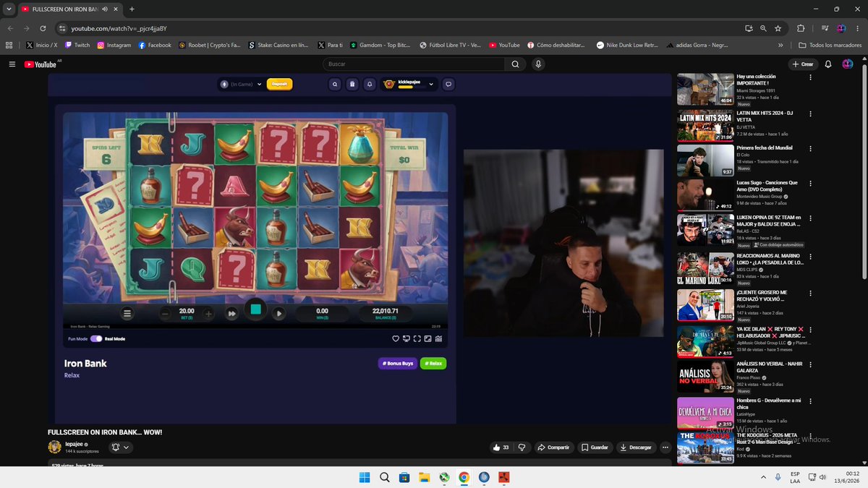Screen dimensions: 868x488
Task: Click the casino gift box icon
Action: tap(352, 84)
